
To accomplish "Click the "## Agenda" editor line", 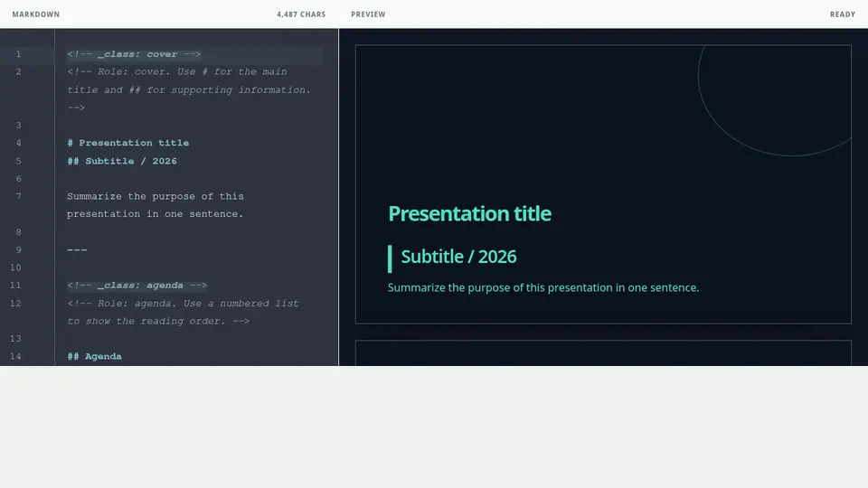I will click(94, 356).
